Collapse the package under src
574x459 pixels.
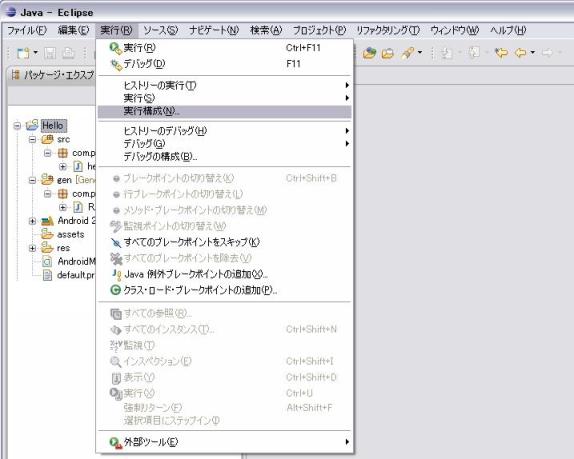coord(48,153)
